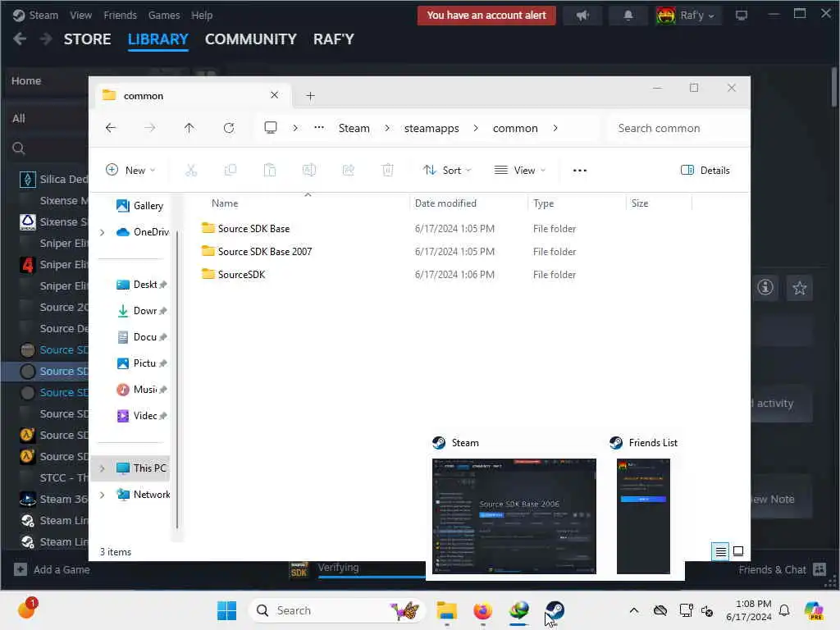Open the See more ellipsis menu
The height and width of the screenshot is (630, 840).
[x=580, y=171]
